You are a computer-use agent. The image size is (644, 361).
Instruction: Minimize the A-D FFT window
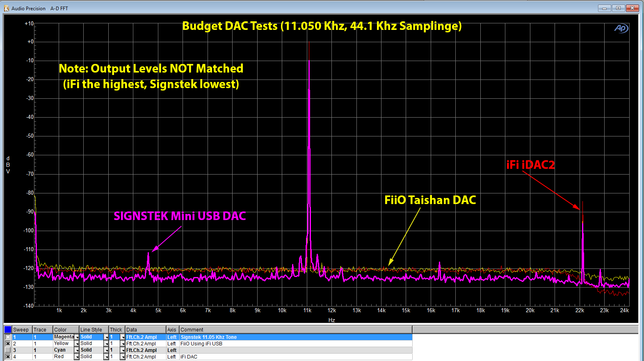point(604,8)
